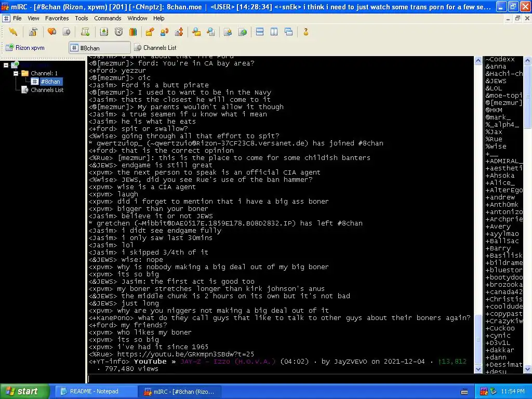Viewport: 532px width, 399px height.
Task: Tile windows horizontally via toolbar icon
Action: [260, 32]
